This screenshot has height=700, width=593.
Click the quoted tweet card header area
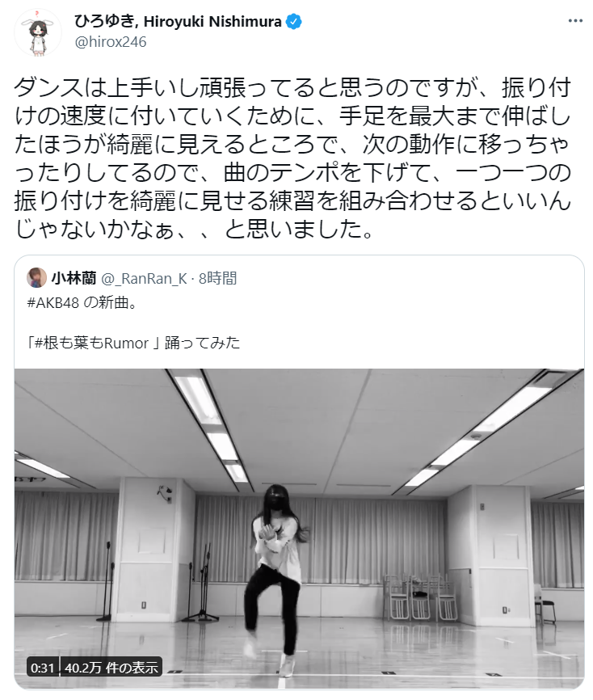pos(299,278)
